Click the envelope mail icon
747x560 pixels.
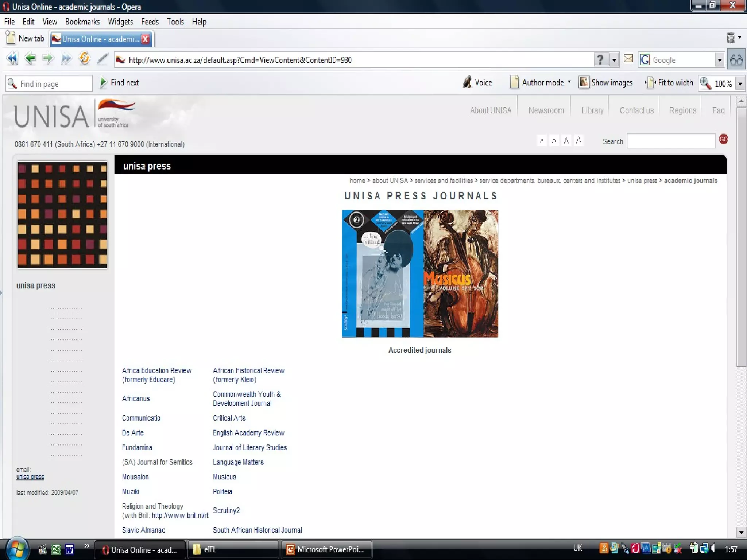[x=628, y=59]
